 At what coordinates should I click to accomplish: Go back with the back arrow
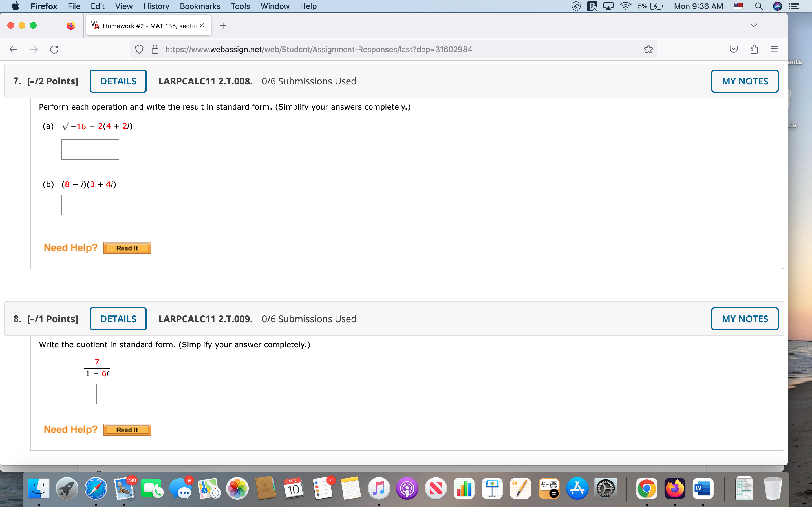14,49
